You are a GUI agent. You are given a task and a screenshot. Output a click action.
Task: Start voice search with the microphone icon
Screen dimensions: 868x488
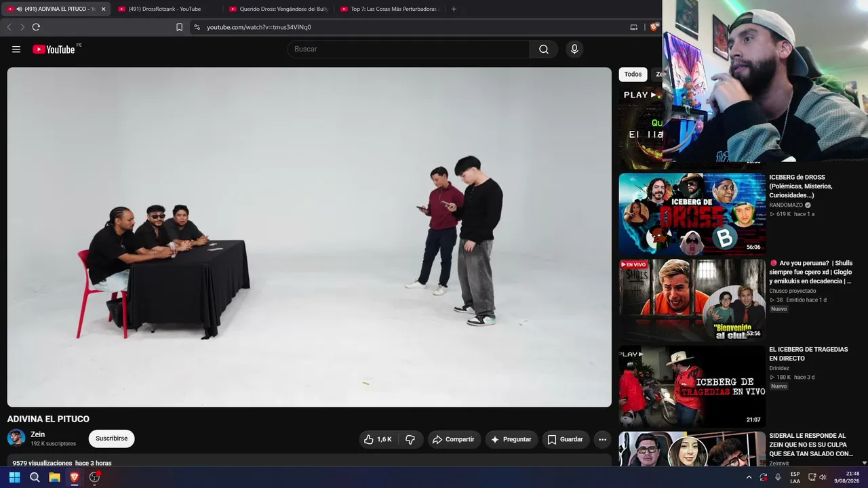pos(574,49)
